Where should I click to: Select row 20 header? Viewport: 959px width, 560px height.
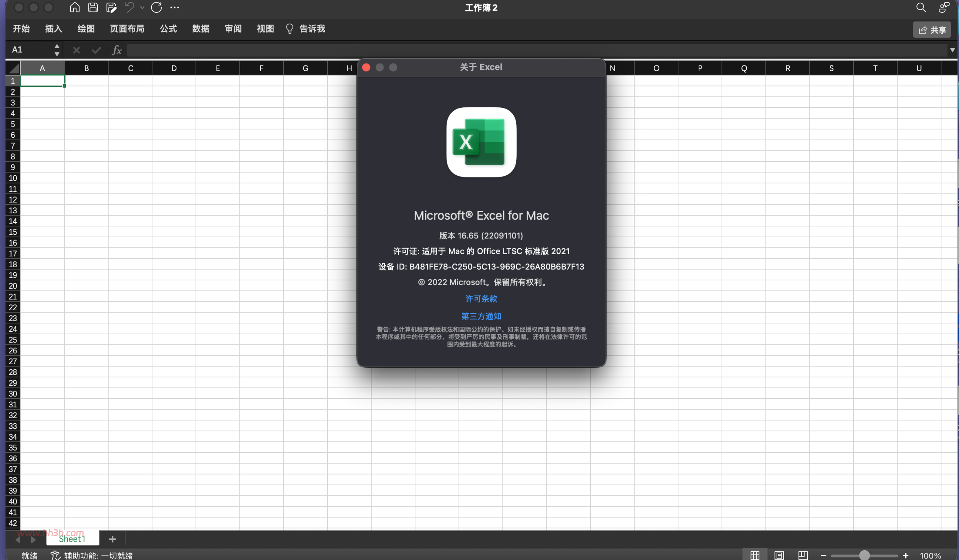13,286
